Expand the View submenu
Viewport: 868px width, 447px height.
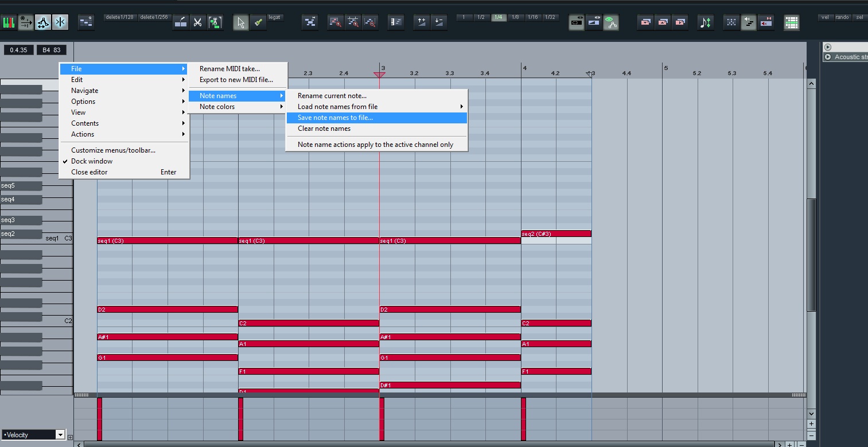click(x=124, y=112)
